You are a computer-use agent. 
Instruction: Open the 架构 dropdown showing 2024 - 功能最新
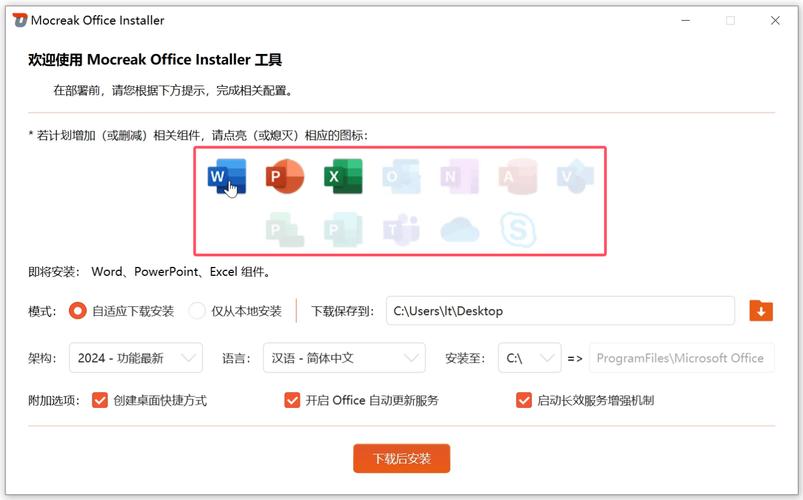(136, 358)
